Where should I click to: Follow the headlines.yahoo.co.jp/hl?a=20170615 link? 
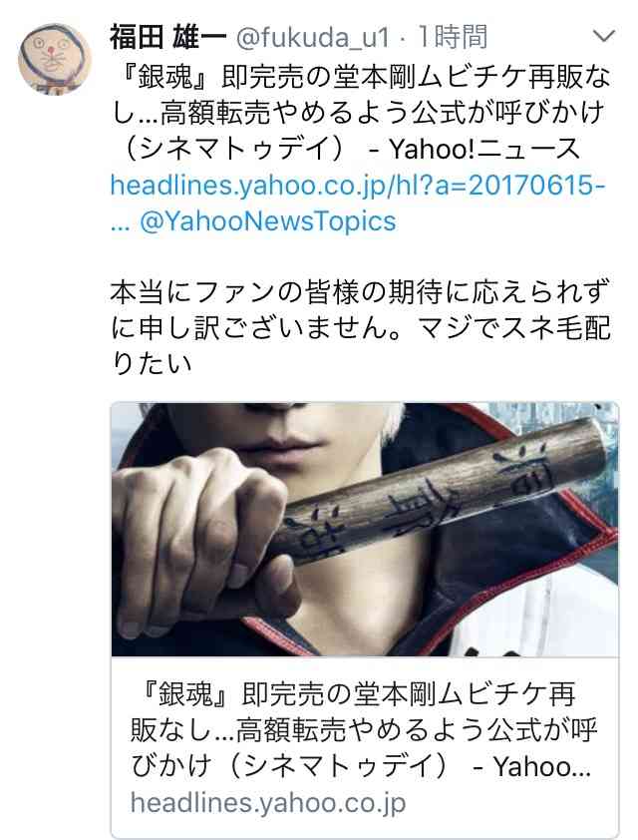[x=358, y=186]
